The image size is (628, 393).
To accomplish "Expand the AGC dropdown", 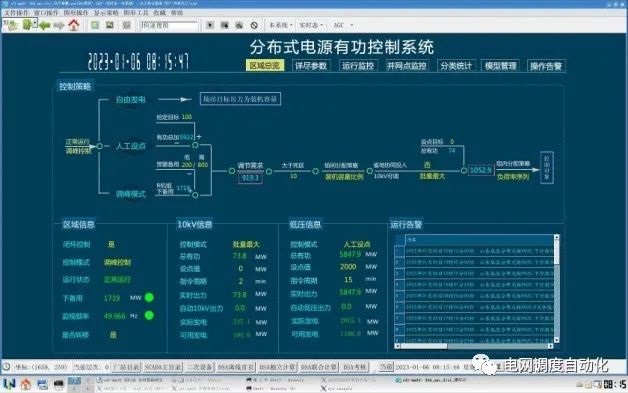I will pyautogui.click(x=343, y=25).
